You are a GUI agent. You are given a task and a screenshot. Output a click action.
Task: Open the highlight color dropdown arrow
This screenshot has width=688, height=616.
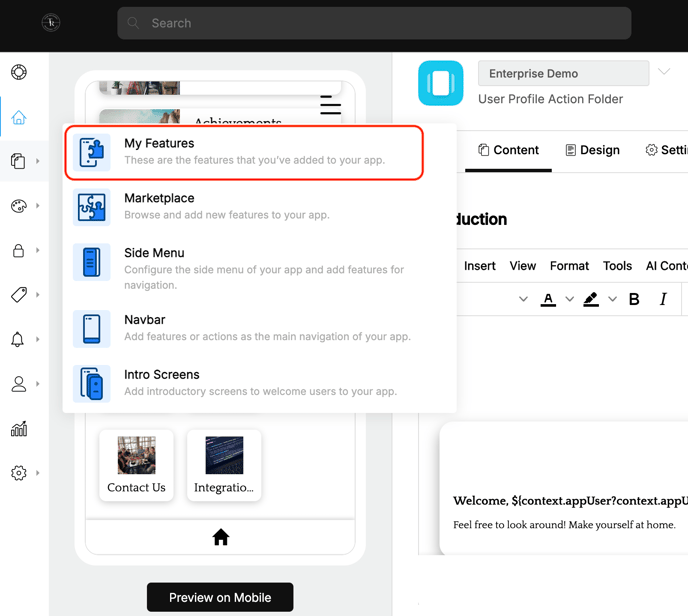click(613, 299)
